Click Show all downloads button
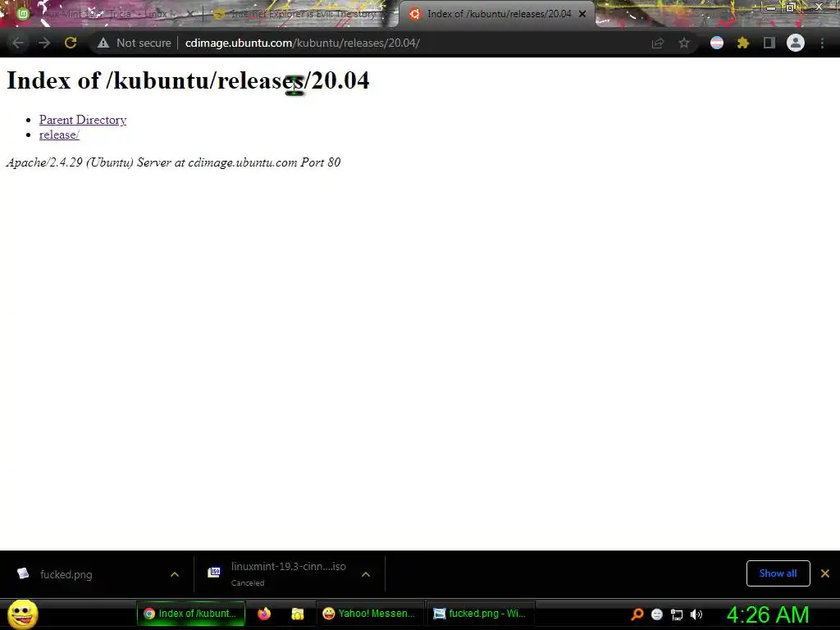 point(778,573)
